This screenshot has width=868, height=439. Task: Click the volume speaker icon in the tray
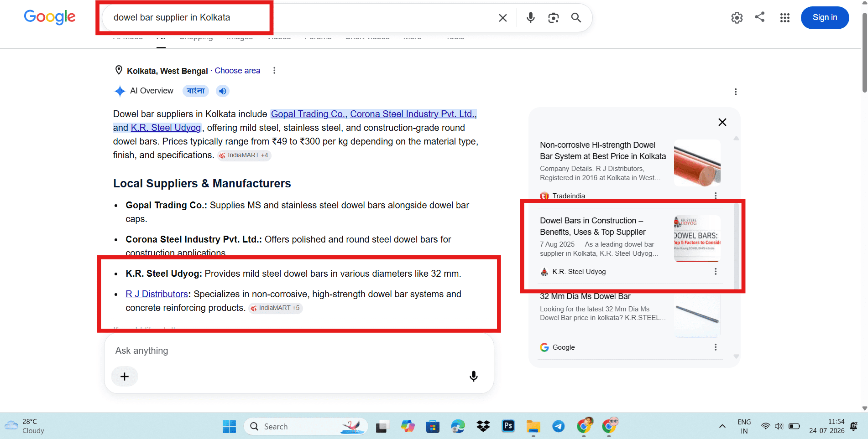779,427
